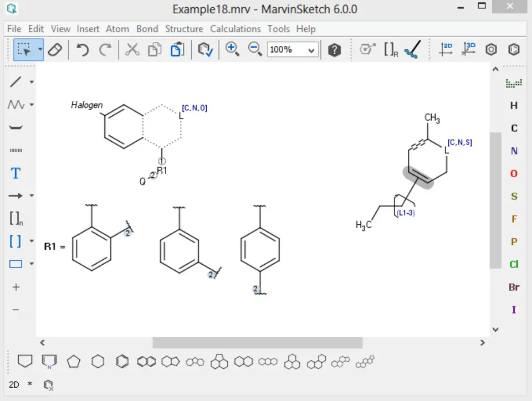The height and width of the screenshot is (401, 532).
Task: Select the rectangle selection tool
Action: (24, 50)
